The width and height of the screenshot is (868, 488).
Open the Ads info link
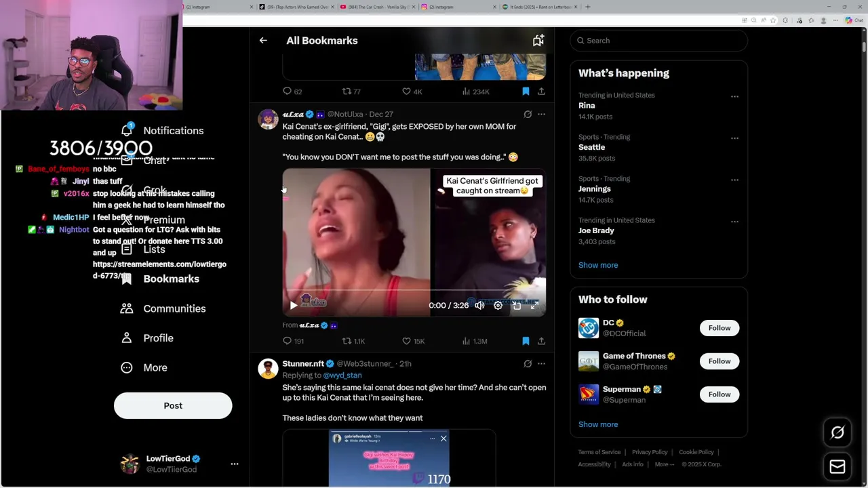pos(633,464)
